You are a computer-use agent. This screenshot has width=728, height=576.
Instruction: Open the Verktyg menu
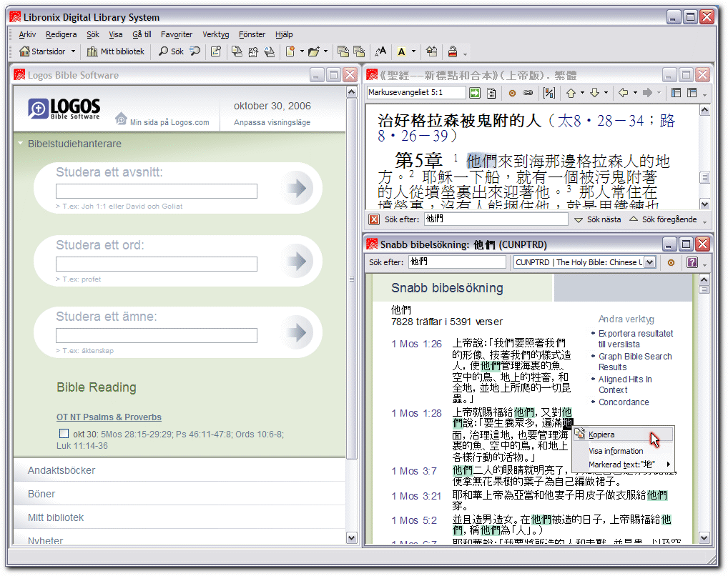(216, 34)
